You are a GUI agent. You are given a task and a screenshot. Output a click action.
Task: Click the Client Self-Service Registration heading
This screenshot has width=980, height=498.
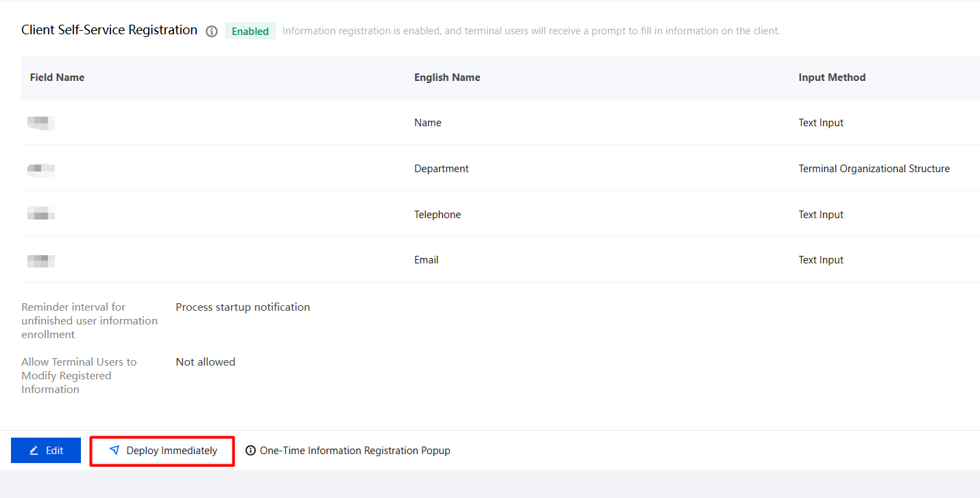click(109, 30)
